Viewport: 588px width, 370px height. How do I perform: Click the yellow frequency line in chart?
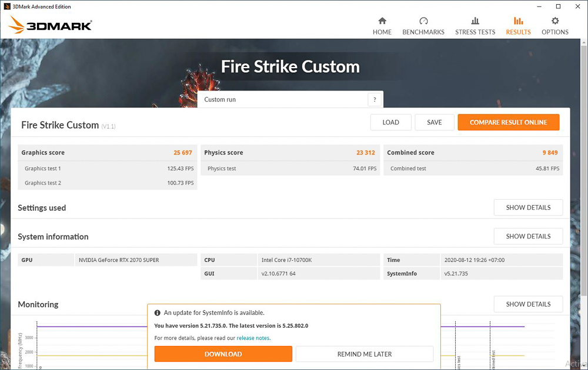pyautogui.click(x=92, y=356)
